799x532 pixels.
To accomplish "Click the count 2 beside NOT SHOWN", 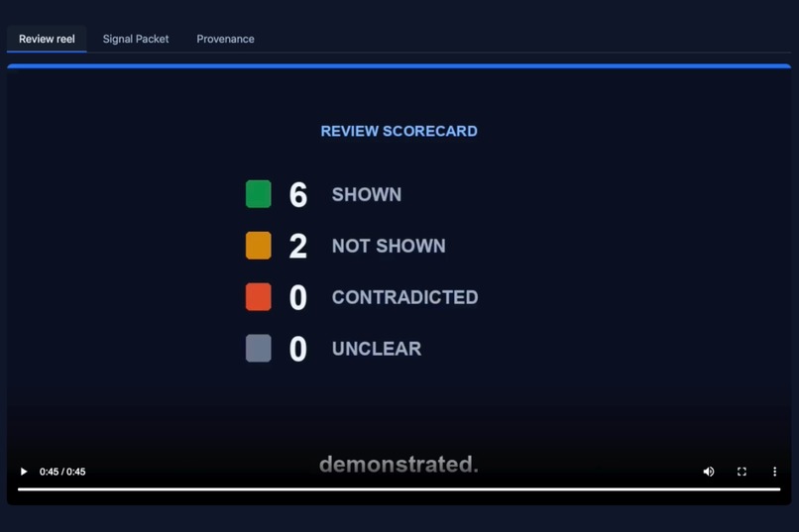I will click(x=298, y=246).
